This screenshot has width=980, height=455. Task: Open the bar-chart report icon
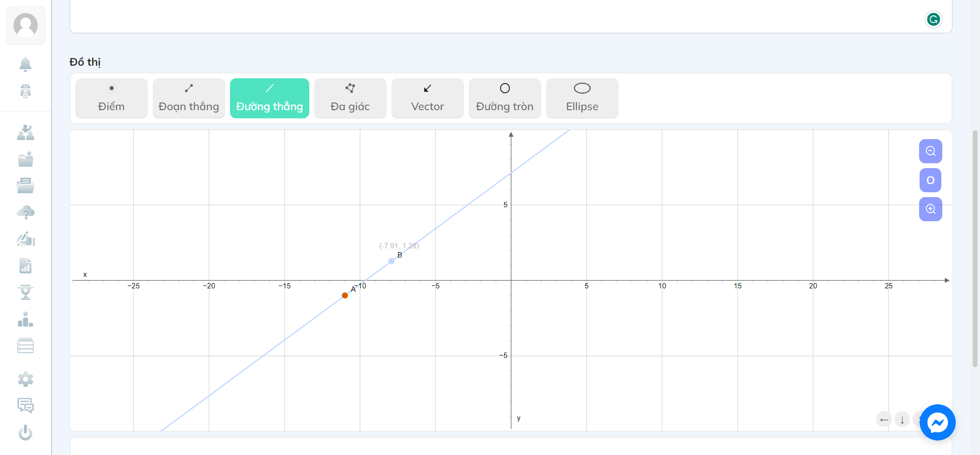26,266
